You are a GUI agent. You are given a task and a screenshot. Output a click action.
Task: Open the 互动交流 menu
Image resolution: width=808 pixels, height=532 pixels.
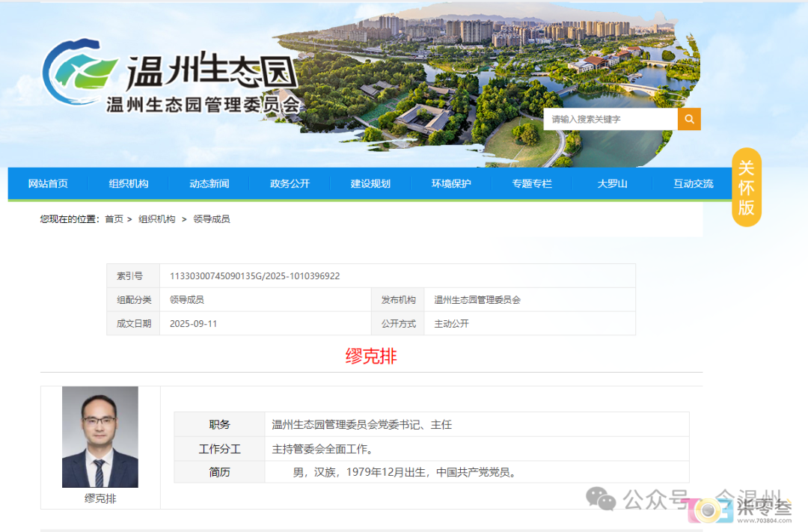tap(693, 183)
